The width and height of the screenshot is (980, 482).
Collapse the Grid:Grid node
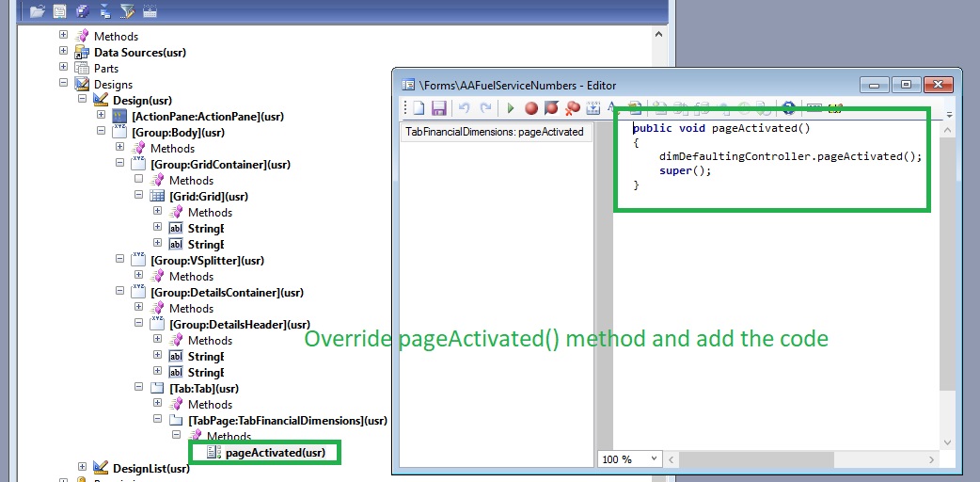click(x=138, y=195)
